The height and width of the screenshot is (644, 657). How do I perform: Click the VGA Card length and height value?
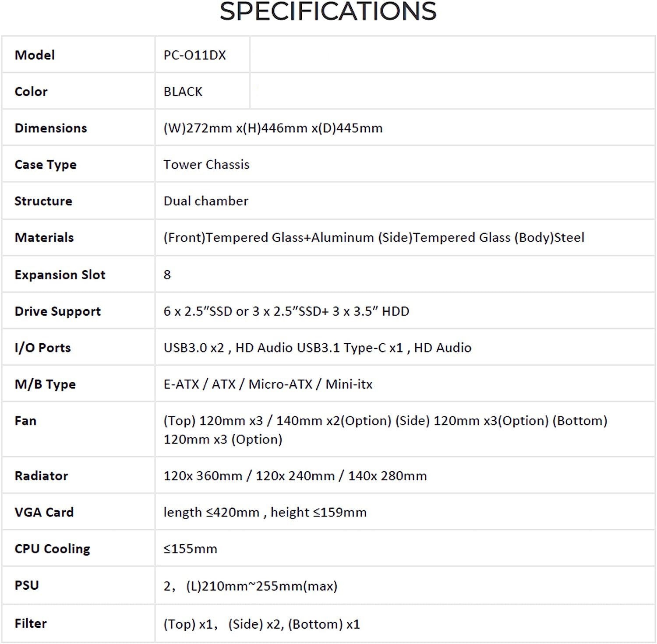click(x=265, y=512)
